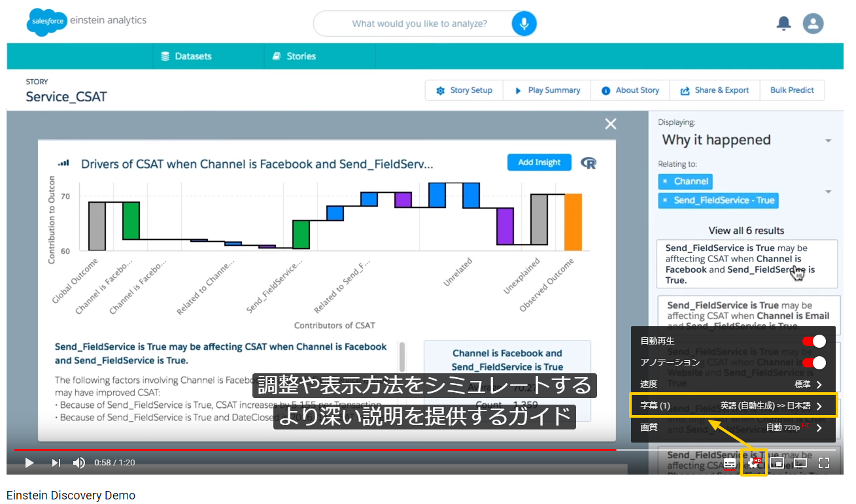Viewport: 856px width, 504px height.
Task: Enable miniplayer mode
Action: point(777,463)
